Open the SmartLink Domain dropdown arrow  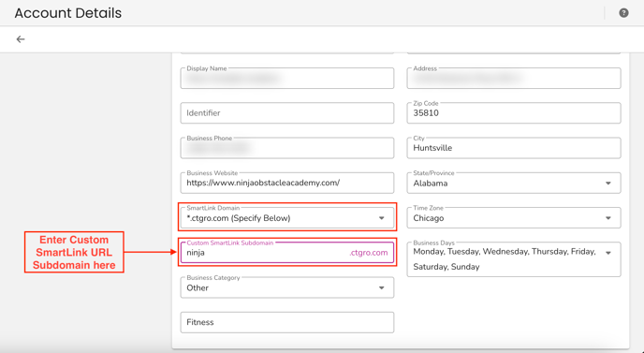click(x=382, y=218)
